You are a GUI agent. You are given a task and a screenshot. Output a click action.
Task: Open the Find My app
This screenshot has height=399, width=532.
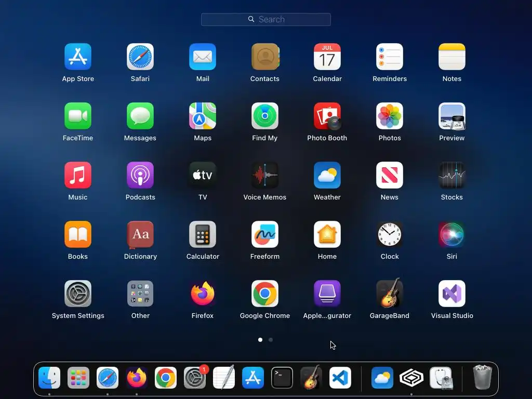pyautogui.click(x=265, y=116)
